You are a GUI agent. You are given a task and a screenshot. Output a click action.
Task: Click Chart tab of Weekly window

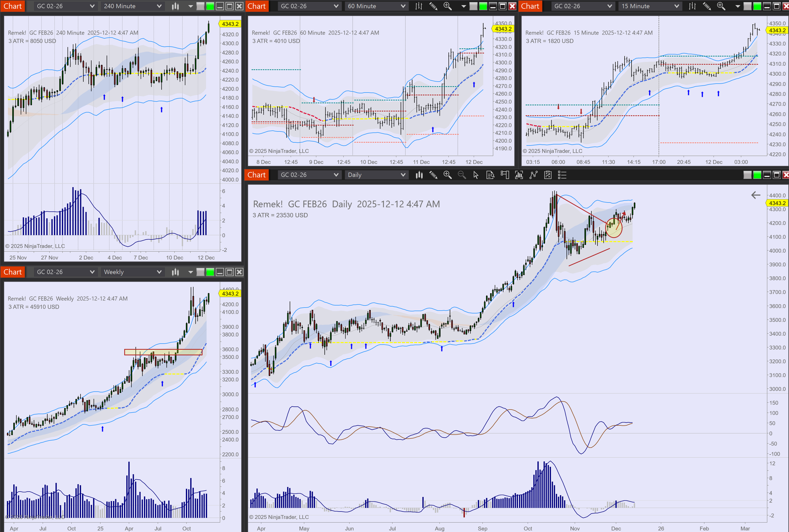click(13, 272)
